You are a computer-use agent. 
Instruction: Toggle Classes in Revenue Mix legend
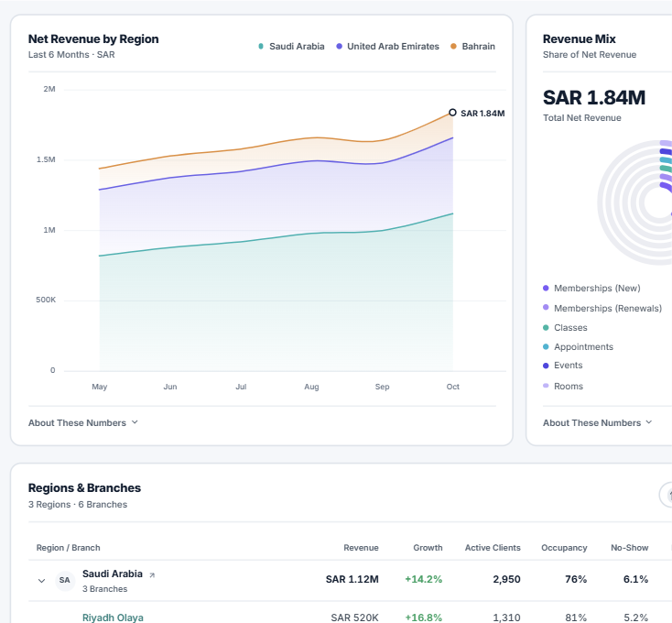[565, 328]
